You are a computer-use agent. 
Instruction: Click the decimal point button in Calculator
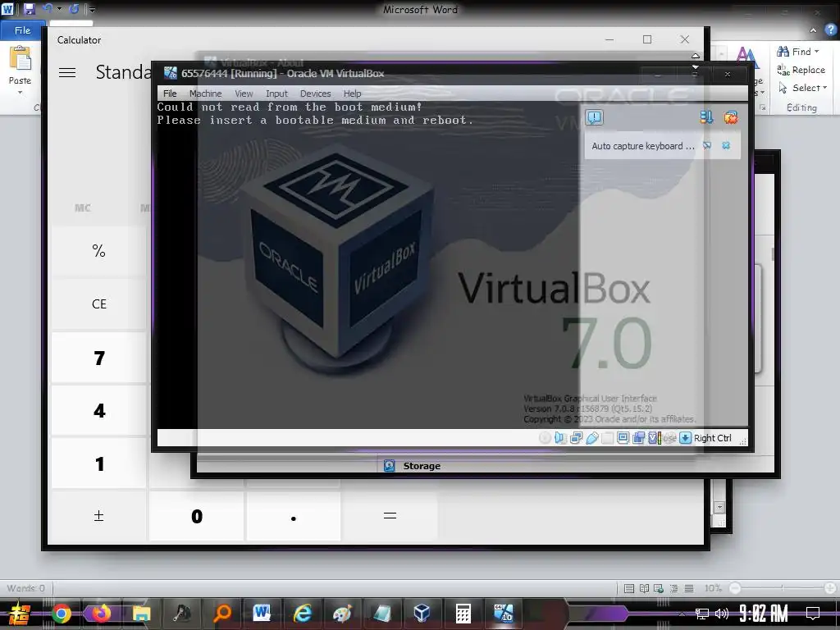(x=293, y=516)
